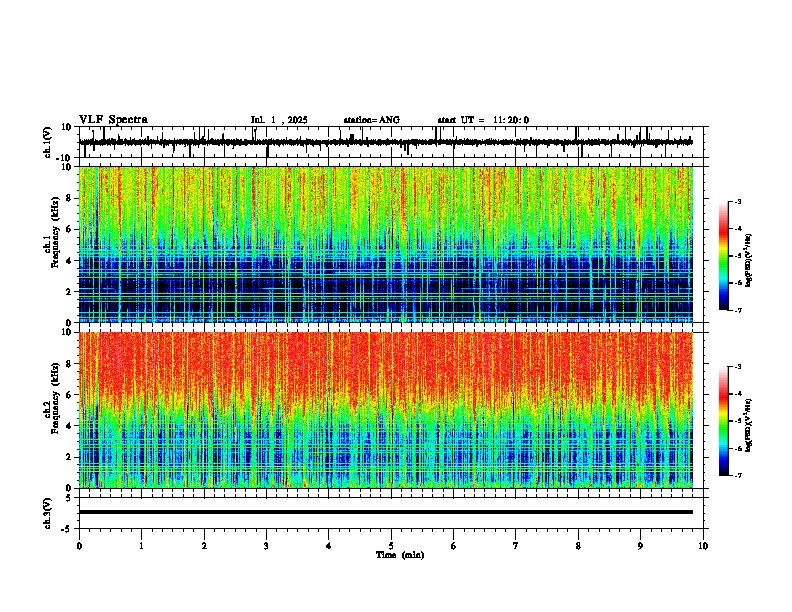
Task: Click the ch.1 voltage waveform panel
Action: pyautogui.click(x=393, y=142)
